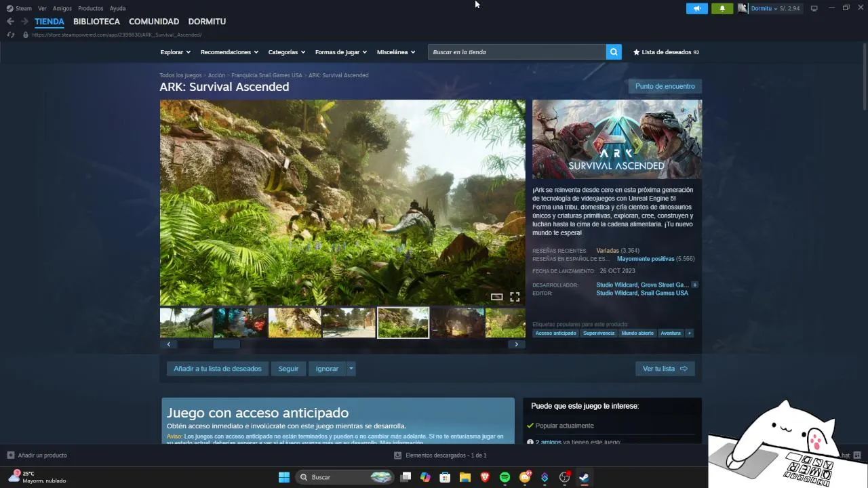Switch to the COMUNIDAD tab
Viewport: 868px width, 488px height.
tap(154, 22)
